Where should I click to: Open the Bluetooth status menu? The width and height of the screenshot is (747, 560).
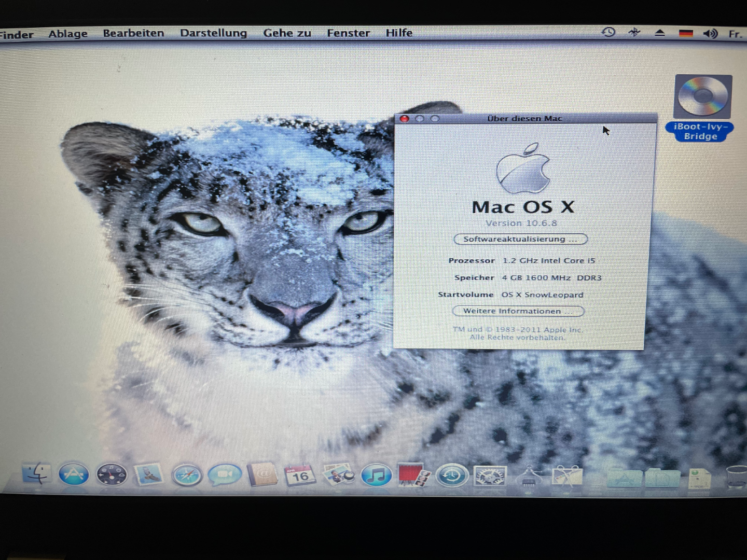(634, 32)
